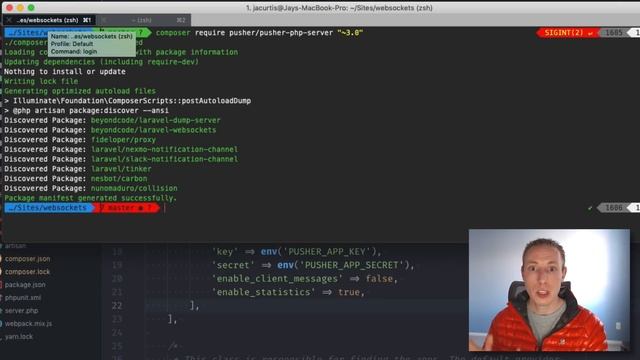This screenshot has width=640, height=360.
Task: Click laravel/nexmo-notification-channel package name
Action: [x=164, y=149]
